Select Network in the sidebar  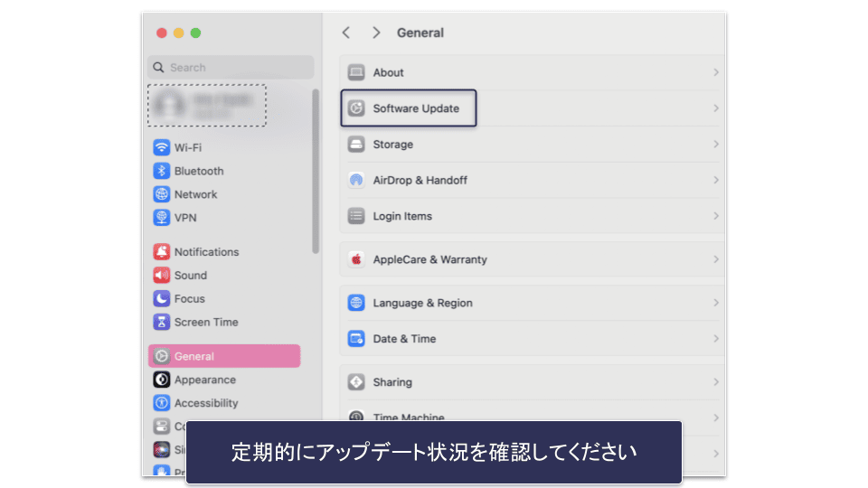224,194
